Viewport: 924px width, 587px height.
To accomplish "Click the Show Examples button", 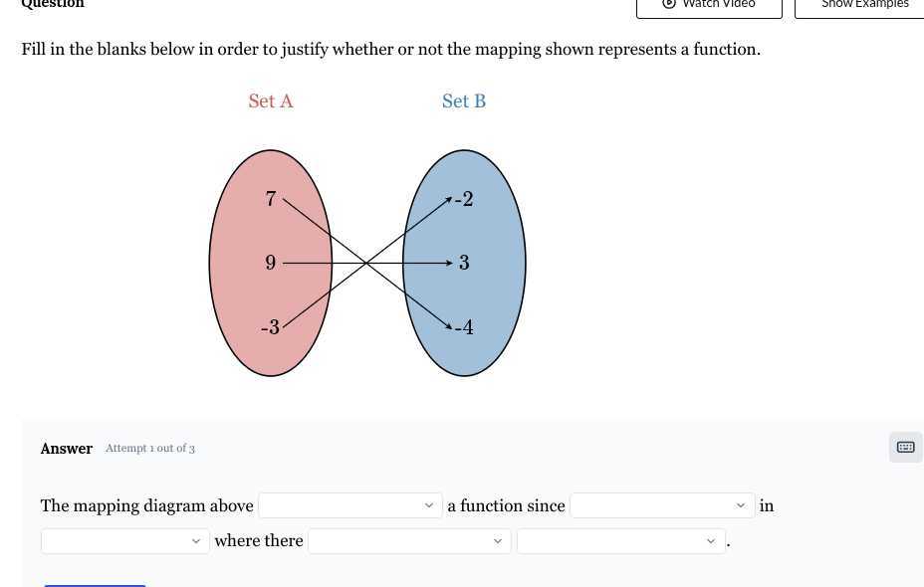I will coord(864,5).
